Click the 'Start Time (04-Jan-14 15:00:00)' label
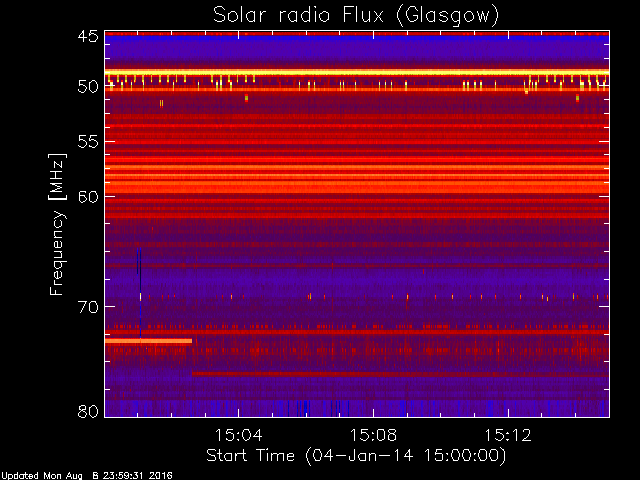 (356, 456)
